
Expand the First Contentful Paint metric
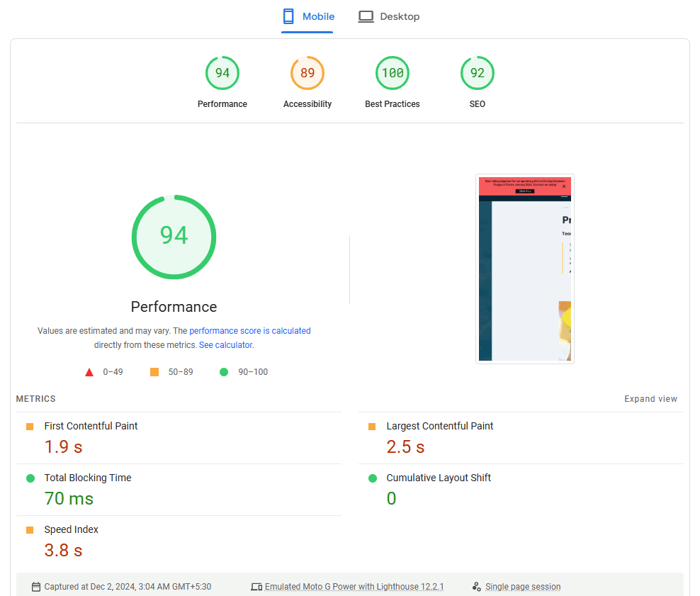pos(91,426)
